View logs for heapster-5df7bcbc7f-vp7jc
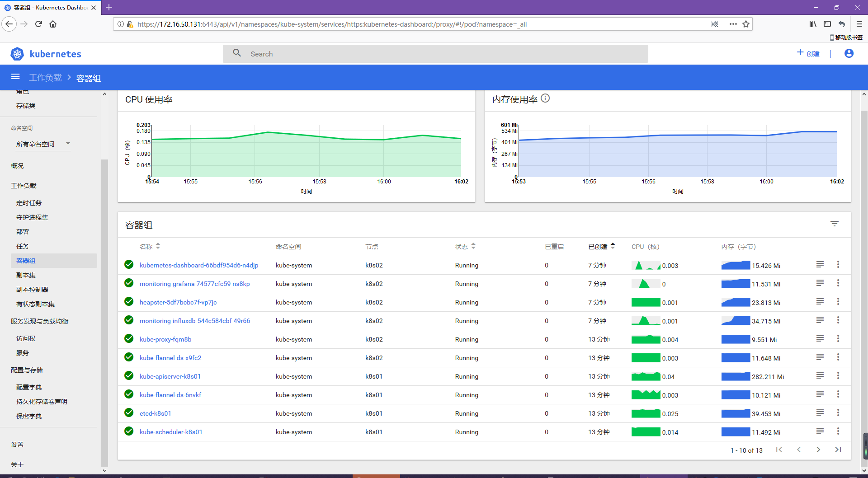868x478 pixels. [x=820, y=301]
